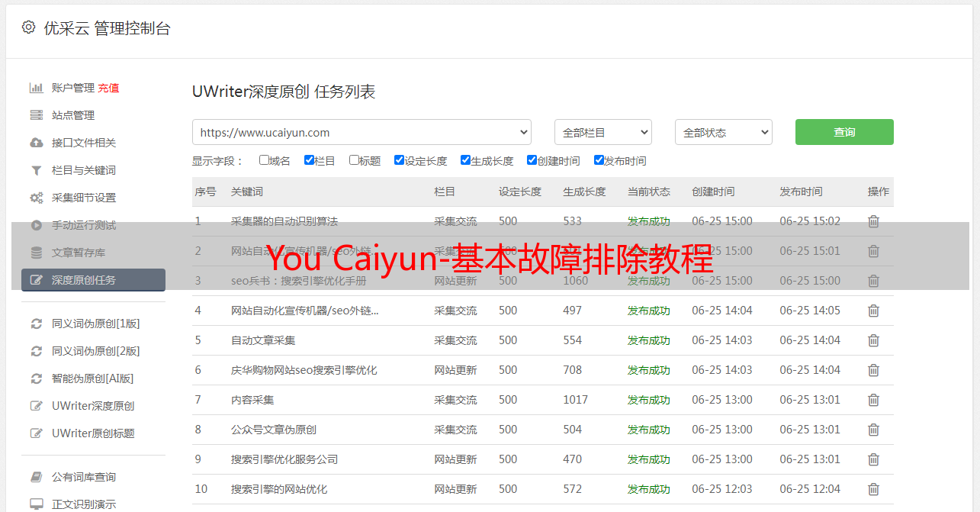Click the 关键词 column header
Image resolution: width=980 pixels, height=512 pixels.
click(247, 192)
